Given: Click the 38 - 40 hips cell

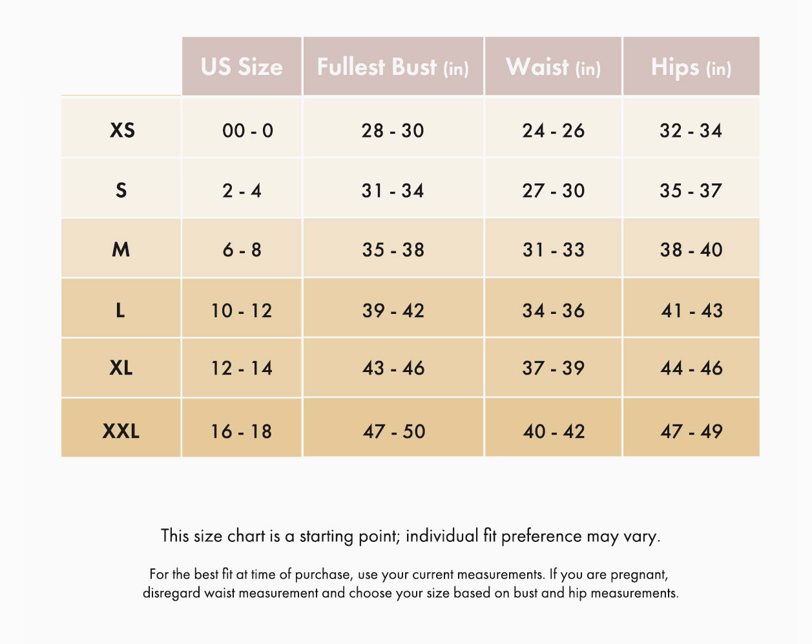Looking at the screenshot, I should point(691,250).
